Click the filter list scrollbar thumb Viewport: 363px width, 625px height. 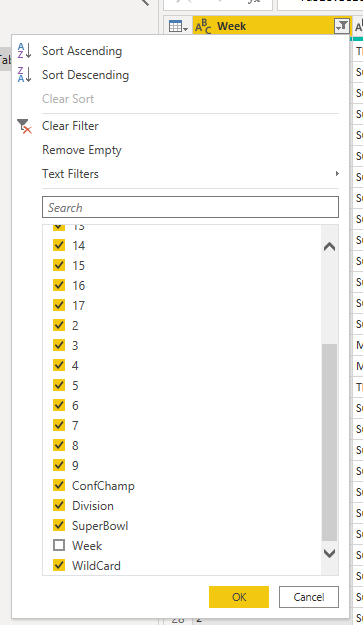pyautogui.click(x=330, y=442)
